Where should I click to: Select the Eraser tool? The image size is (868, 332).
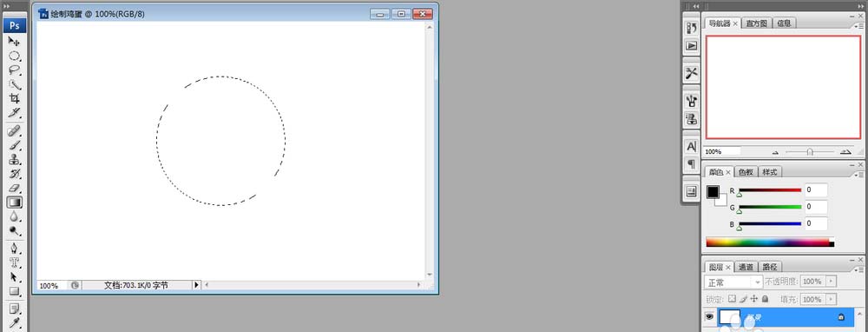(x=15, y=189)
